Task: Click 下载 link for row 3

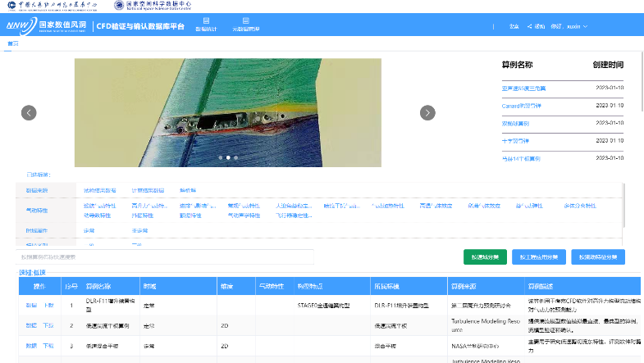Action: click(x=48, y=346)
